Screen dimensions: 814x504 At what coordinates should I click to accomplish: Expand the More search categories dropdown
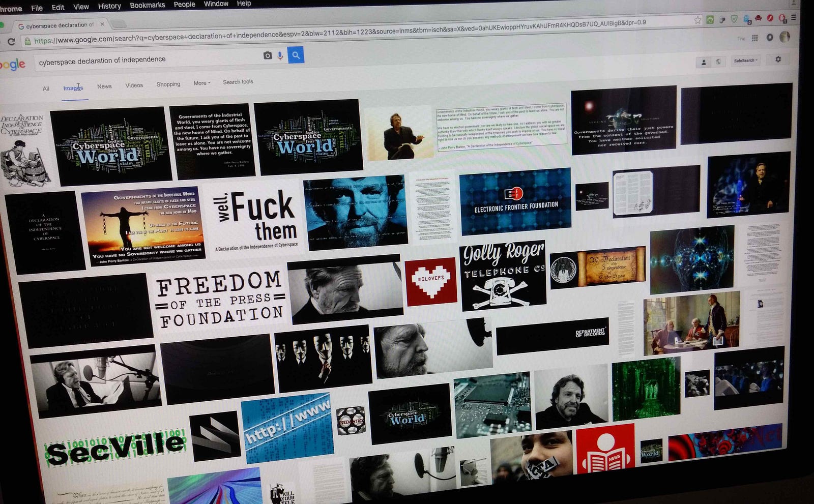202,83
